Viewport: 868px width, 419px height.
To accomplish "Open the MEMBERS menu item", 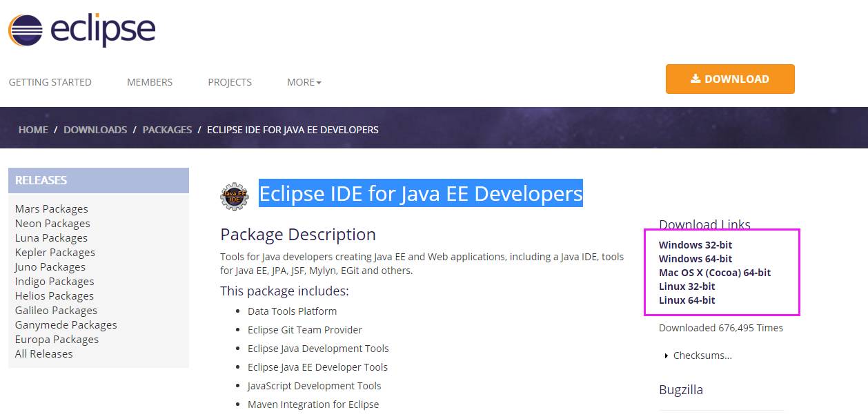I will click(150, 82).
